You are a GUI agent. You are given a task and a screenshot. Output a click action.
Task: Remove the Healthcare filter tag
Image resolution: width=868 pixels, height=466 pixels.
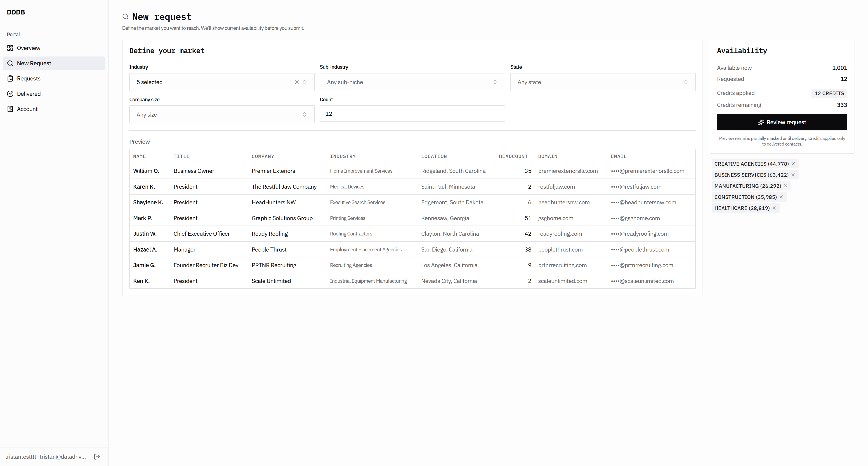coord(774,208)
